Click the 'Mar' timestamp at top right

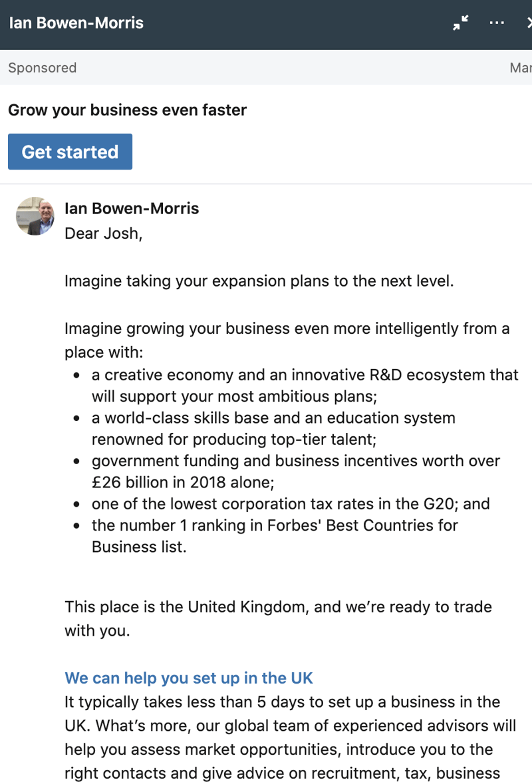(521, 67)
